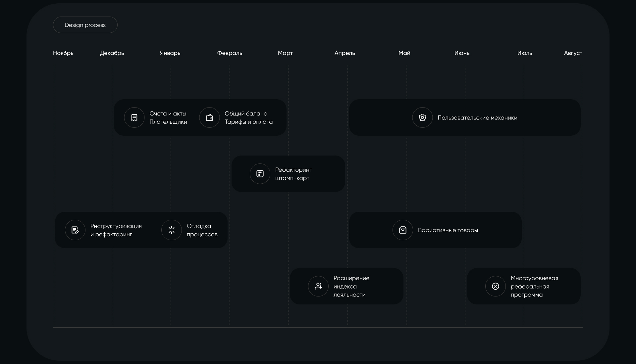Click the add-user icon for Расширение индекса лояльности

pyautogui.click(x=318, y=286)
